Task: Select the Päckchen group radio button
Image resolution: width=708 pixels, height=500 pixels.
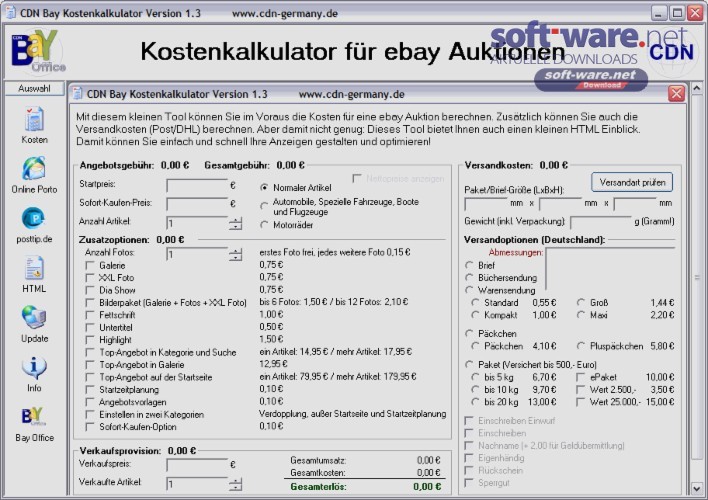Action: tap(469, 334)
